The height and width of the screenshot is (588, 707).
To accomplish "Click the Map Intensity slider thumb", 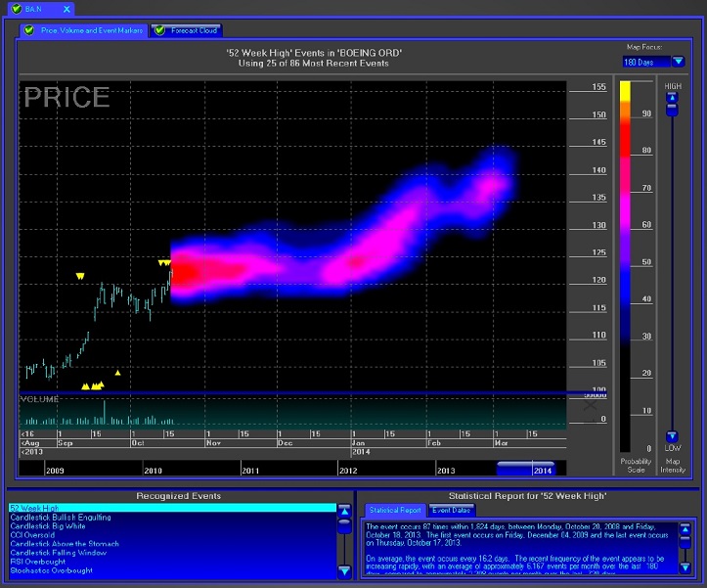I will click(672, 110).
